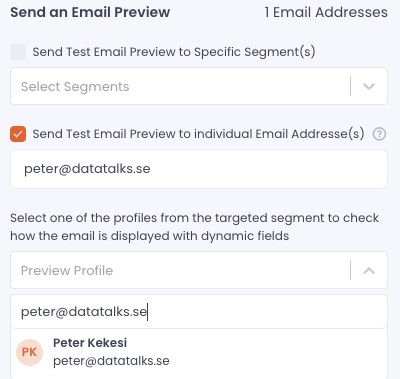
Task: Click the PK avatar icon
Action: click(x=29, y=352)
